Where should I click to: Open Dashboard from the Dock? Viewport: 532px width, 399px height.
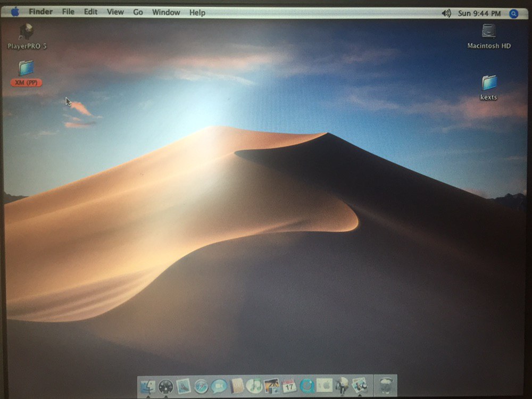click(x=166, y=386)
